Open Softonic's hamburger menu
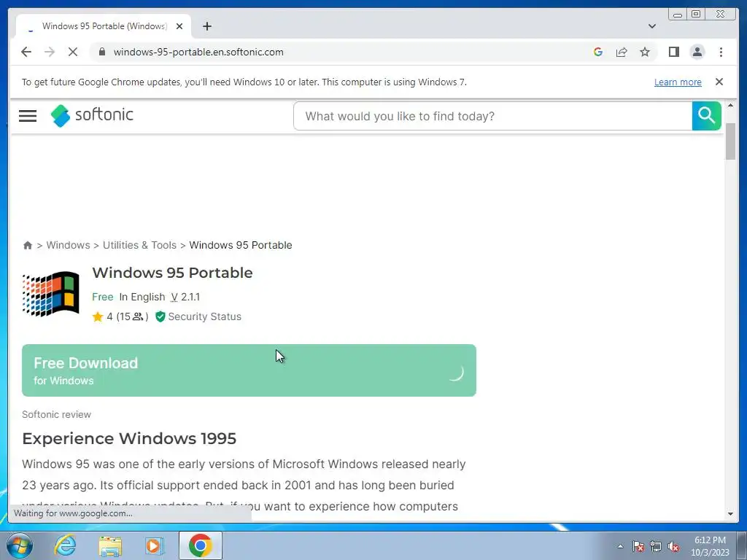Image resolution: width=747 pixels, height=560 pixels. pos(28,116)
